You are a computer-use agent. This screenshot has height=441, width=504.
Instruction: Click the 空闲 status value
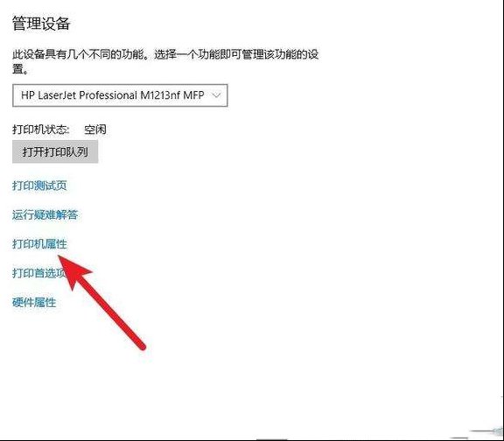(x=95, y=129)
